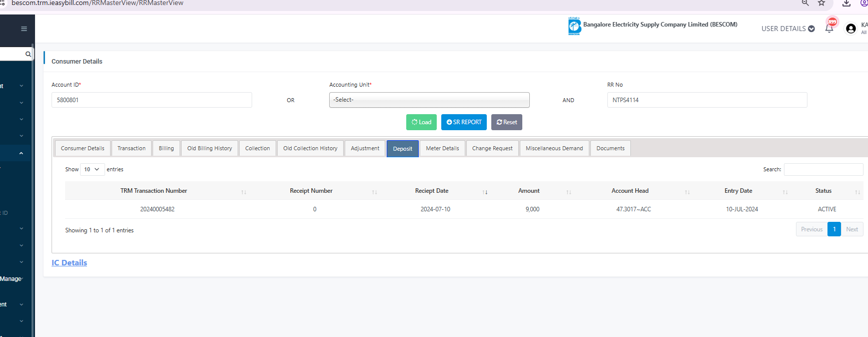
Task: Click the hamburger menu icon
Action: click(x=24, y=29)
